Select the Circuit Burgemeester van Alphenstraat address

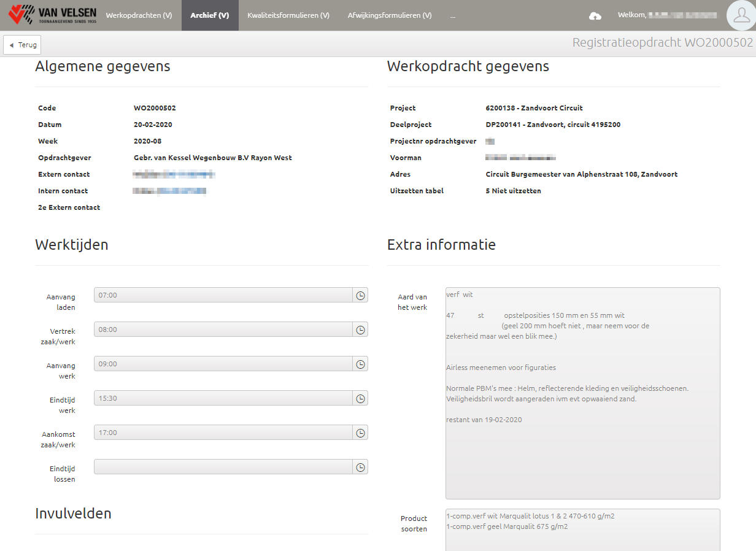[x=581, y=174]
